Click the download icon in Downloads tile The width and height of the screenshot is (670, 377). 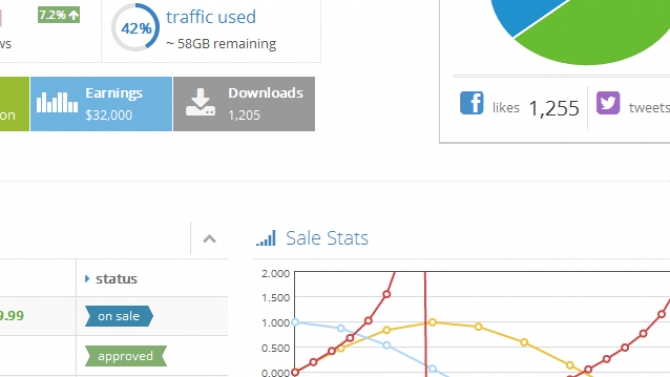[x=200, y=103]
